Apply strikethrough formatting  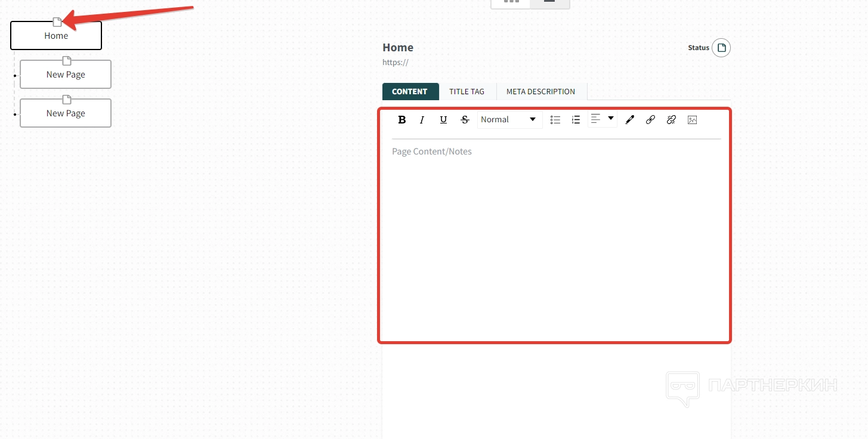[x=465, y=120]
